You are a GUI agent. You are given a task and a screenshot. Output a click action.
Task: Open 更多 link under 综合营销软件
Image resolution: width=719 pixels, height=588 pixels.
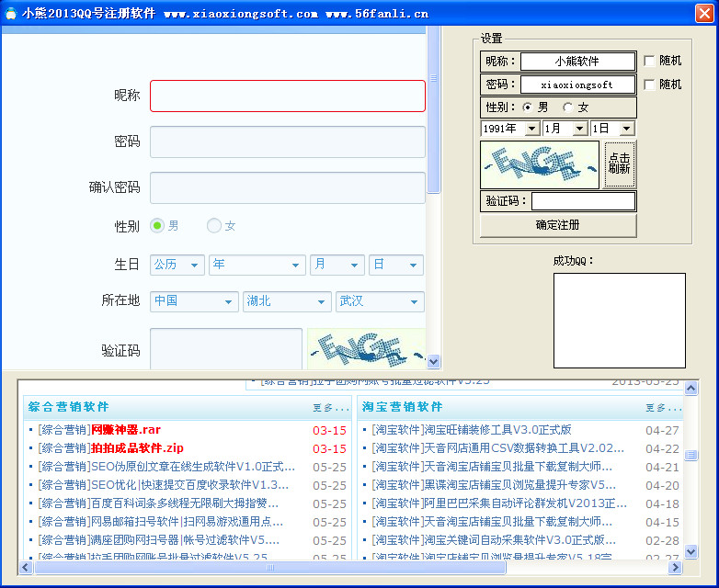tap(331, 407)
